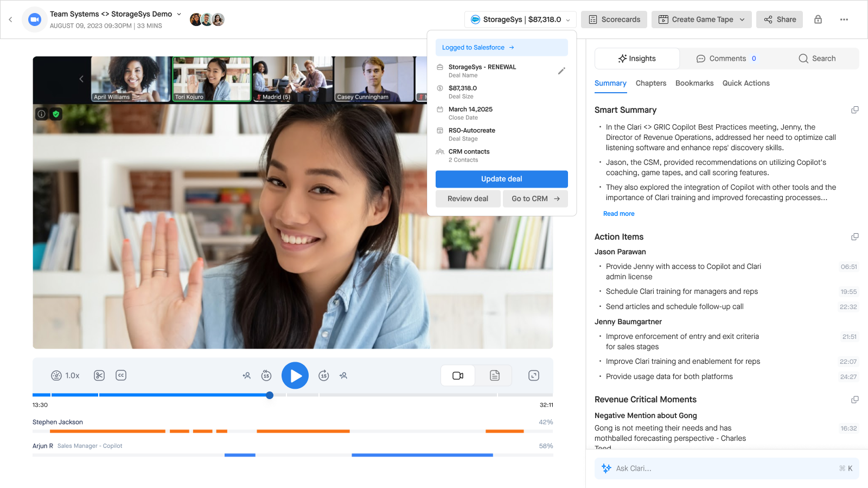Open the Chapters tab
868x488 pixels.
point(651,83)
